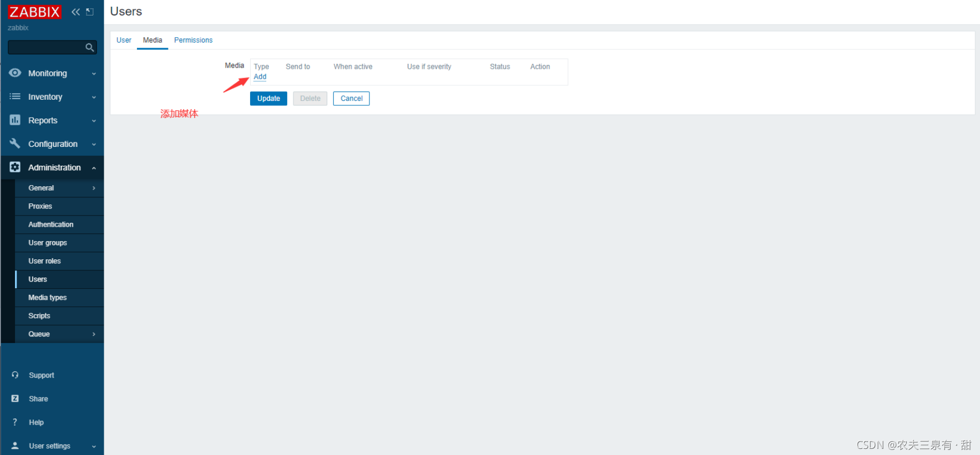Click the 'Action' column header

coord(540,67)
